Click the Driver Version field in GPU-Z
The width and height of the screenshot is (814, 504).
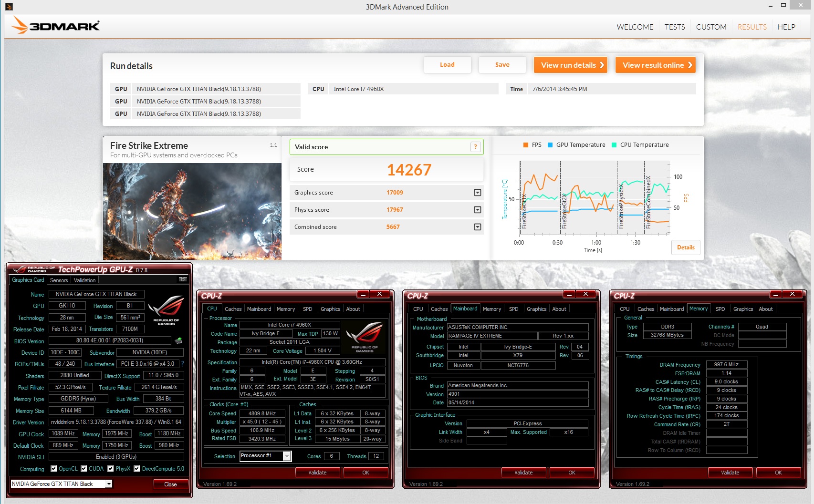tap(116, 422)
